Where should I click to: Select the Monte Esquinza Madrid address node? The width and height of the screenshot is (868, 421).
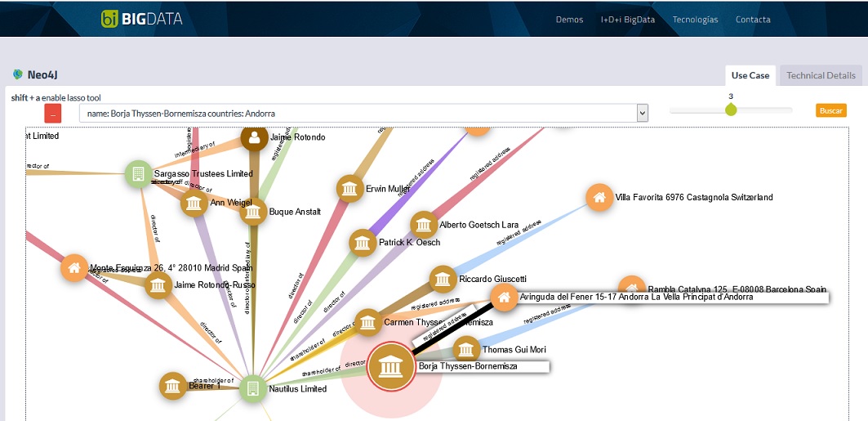click(74, 268)
